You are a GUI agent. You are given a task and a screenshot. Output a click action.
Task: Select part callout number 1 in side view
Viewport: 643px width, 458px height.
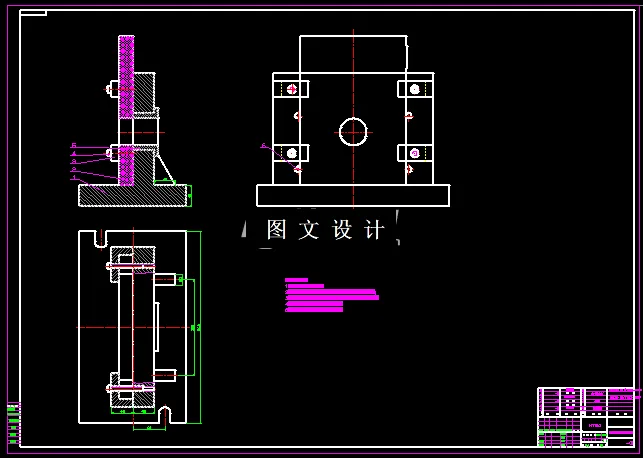pyautogui.click(x=74, y=178)
